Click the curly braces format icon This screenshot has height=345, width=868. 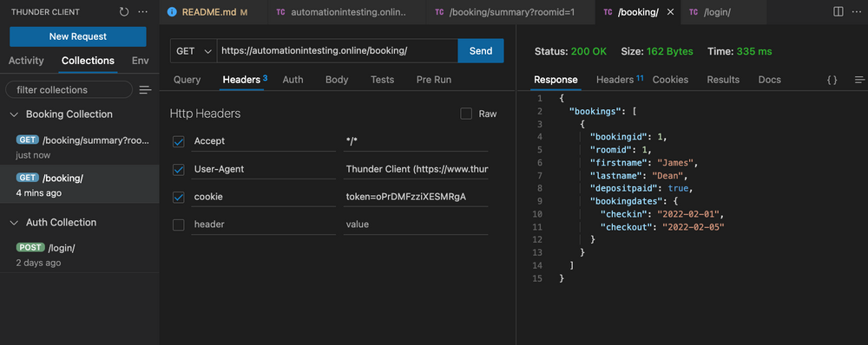[832, 80]
